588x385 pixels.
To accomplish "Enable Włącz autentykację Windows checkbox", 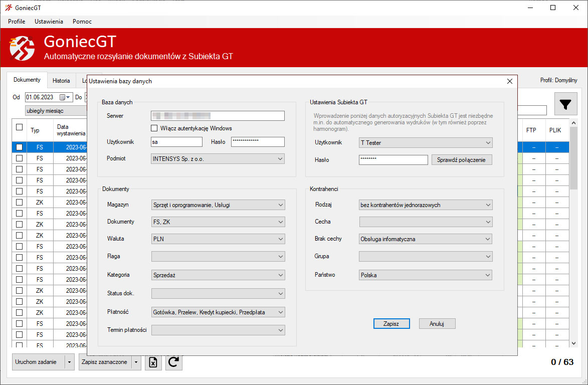I will 154,128.
